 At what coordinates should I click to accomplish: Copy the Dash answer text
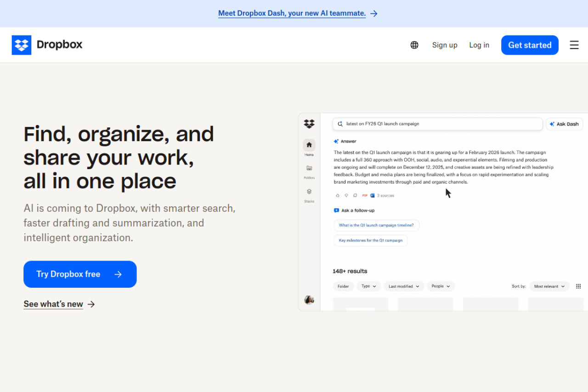coord(356,195)
